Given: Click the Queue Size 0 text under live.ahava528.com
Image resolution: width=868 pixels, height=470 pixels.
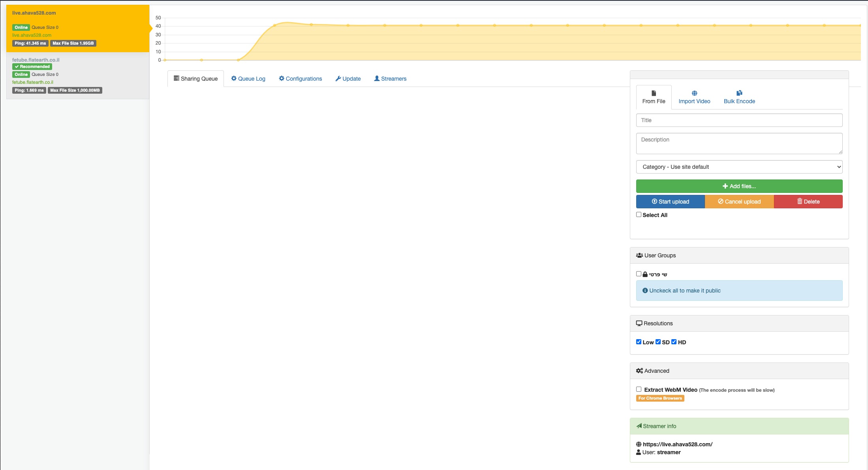Looking at the screenshot, I should pos(45,28).
